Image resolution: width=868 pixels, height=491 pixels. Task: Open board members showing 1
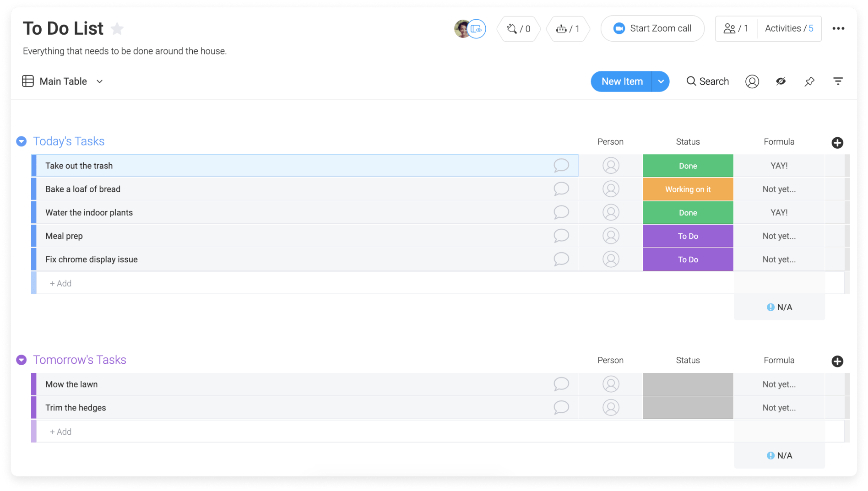coord(736,28)
